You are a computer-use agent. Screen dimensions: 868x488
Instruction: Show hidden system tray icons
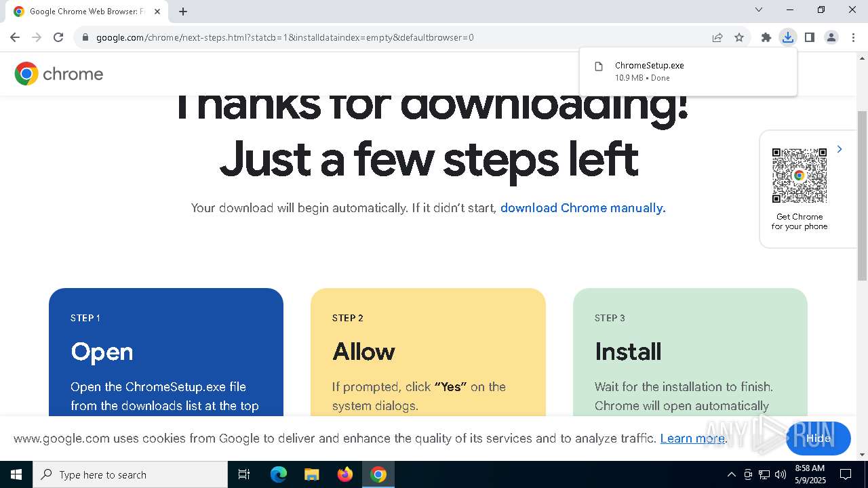731,474
